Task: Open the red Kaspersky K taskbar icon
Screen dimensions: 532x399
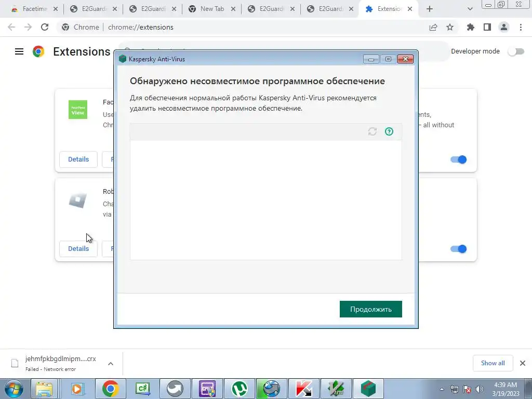Action: (303, 389)
